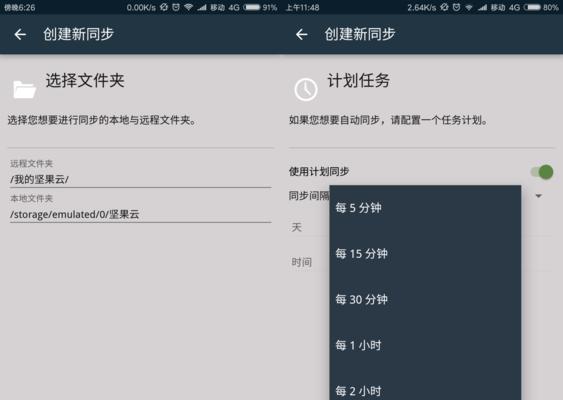Toggle the 使用计划同步 switch off
Viewport: 563px width, 400px height.
542,172
